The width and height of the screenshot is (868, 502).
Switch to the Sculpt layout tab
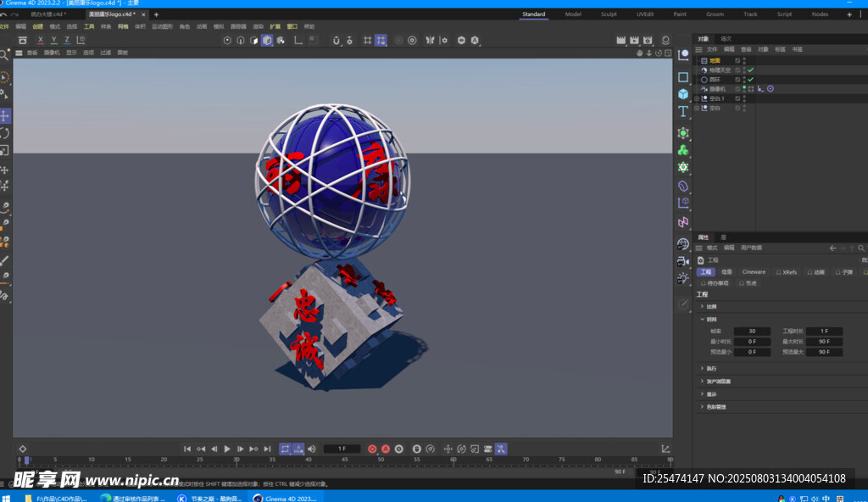(609, 14)
